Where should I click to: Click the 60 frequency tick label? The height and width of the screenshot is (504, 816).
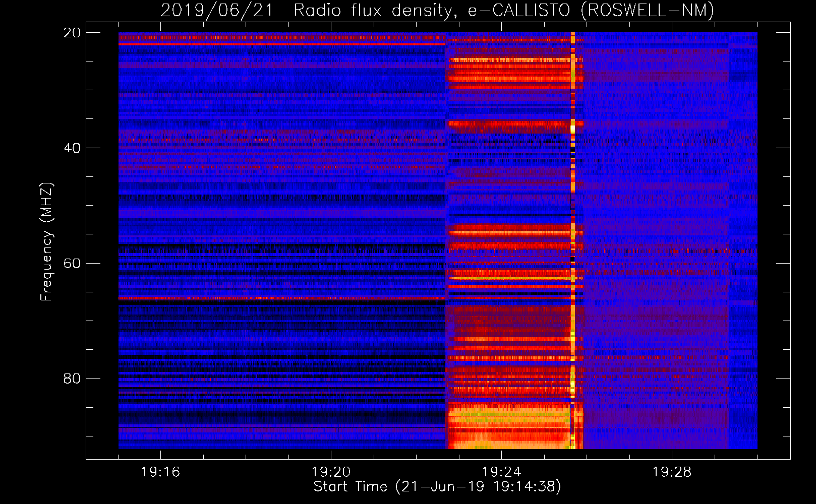click(72, 264)
